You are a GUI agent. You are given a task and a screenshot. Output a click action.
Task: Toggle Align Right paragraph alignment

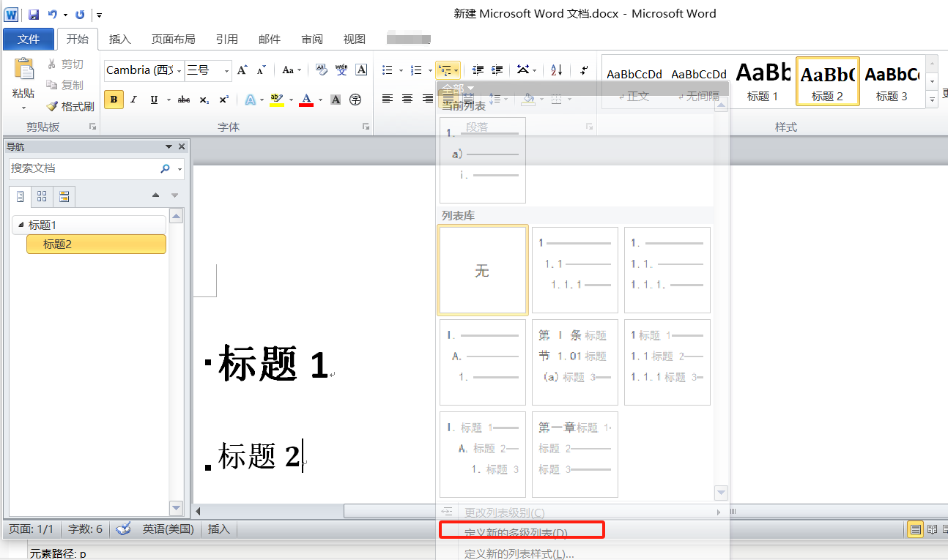(x=427, y=99)
